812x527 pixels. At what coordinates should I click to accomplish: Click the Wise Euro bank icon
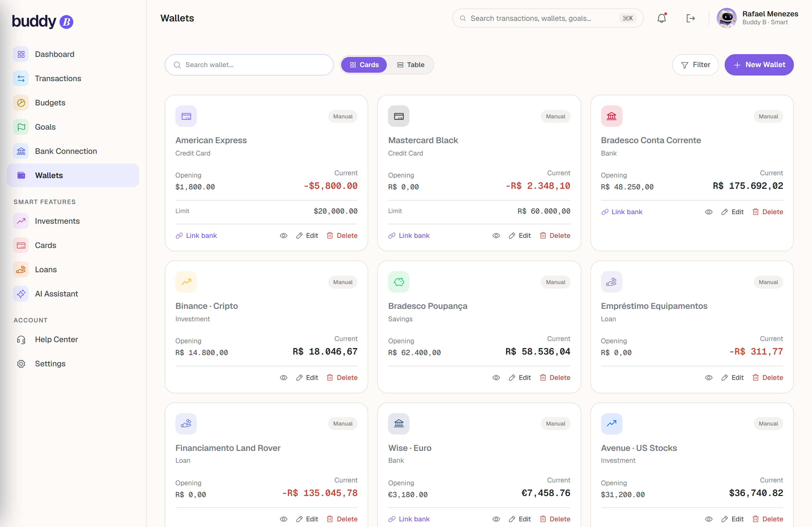coord(398,424)
